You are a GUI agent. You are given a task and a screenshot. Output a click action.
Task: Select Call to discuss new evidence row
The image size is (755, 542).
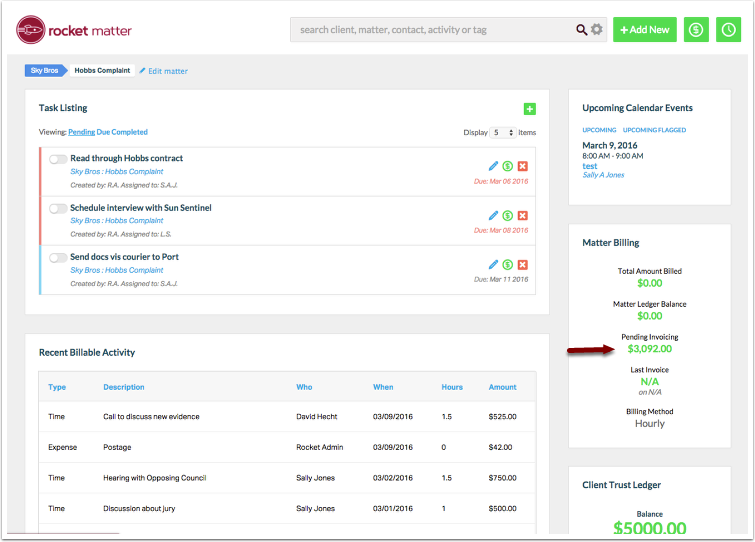click(x=287, y=417)
